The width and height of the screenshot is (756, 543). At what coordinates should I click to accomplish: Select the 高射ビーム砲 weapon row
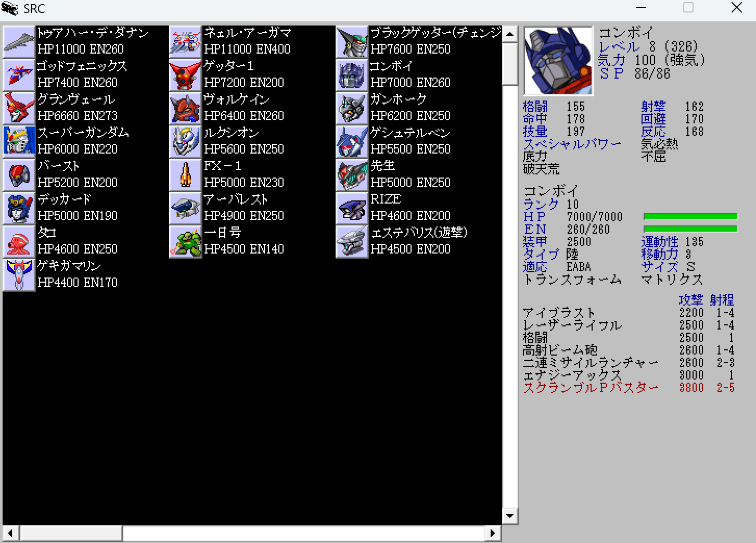click(x=629, y=350)
